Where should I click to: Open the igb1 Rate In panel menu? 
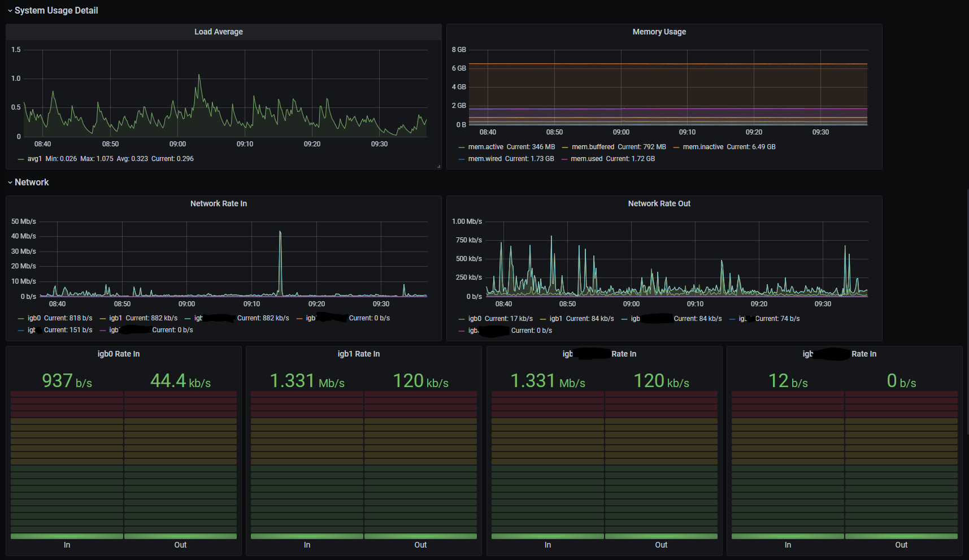[359, 354]
